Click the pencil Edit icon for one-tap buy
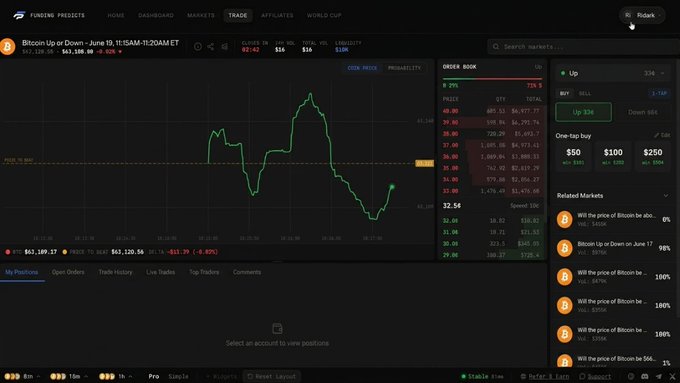The width and height of the screenshot is (680, 383). coord(657,135)
